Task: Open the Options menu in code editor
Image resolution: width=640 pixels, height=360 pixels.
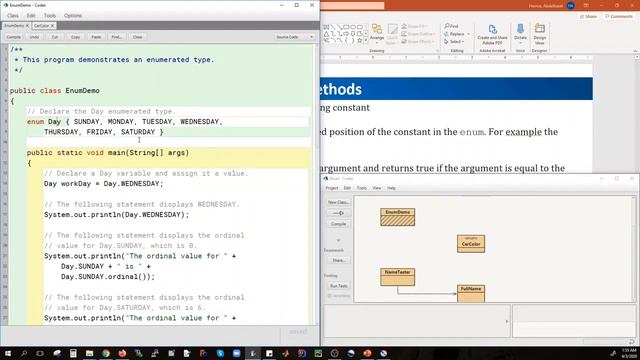Action: point(73,16)
